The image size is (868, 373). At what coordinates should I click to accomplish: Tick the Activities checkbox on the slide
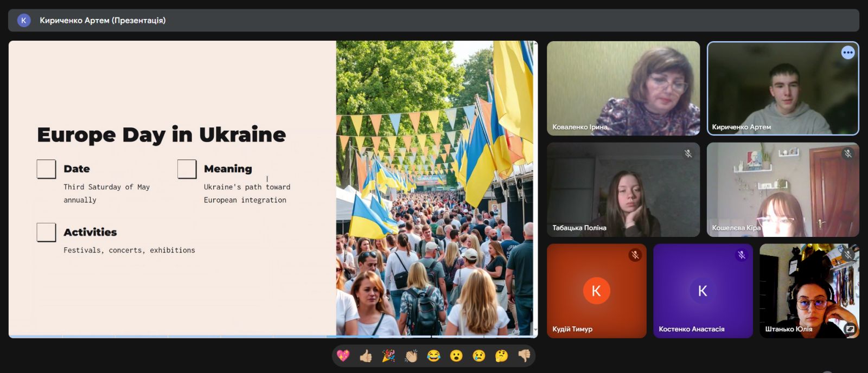46,233
